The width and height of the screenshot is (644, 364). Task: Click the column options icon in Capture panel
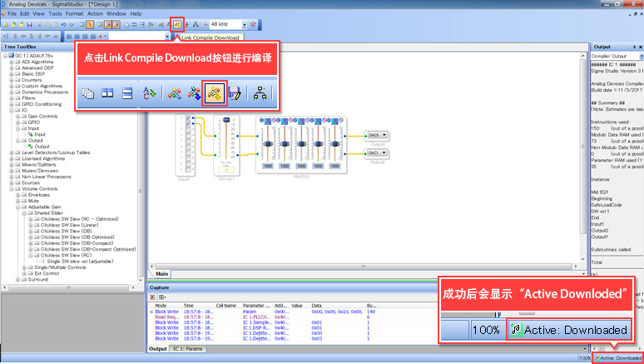click(x=161, y=297)
